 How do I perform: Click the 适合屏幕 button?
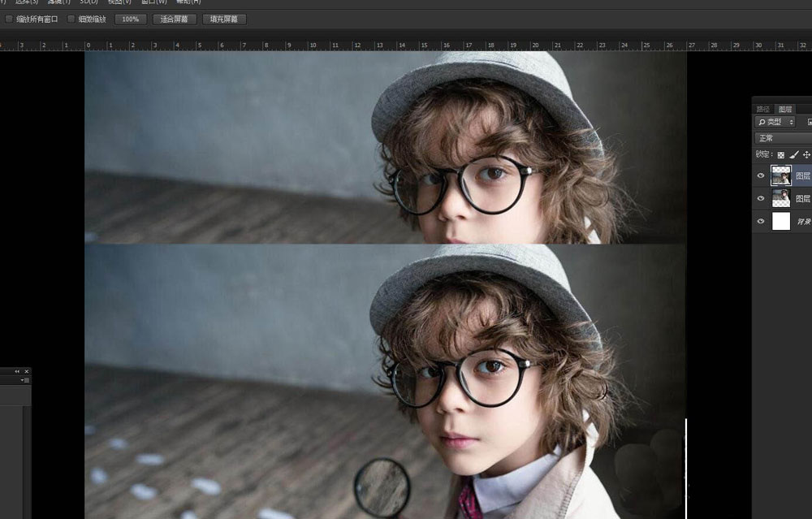click(174, 19)
